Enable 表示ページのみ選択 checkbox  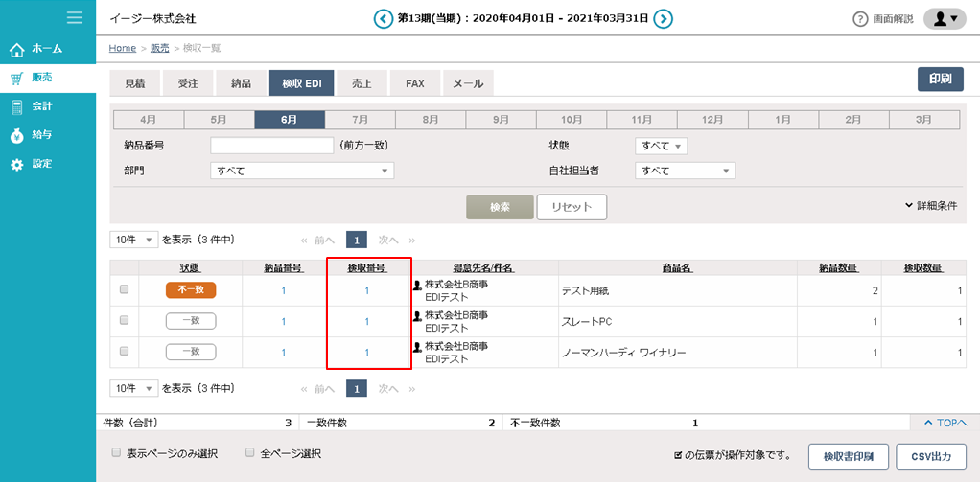116,452
